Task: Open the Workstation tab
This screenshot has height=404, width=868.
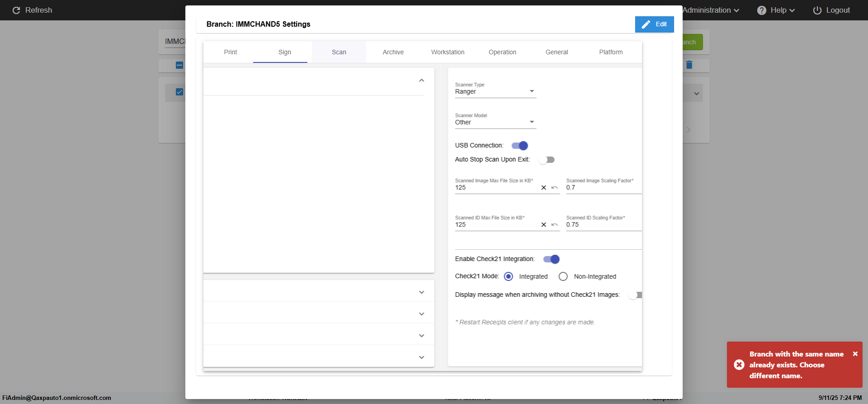Action: pos(448,52)
